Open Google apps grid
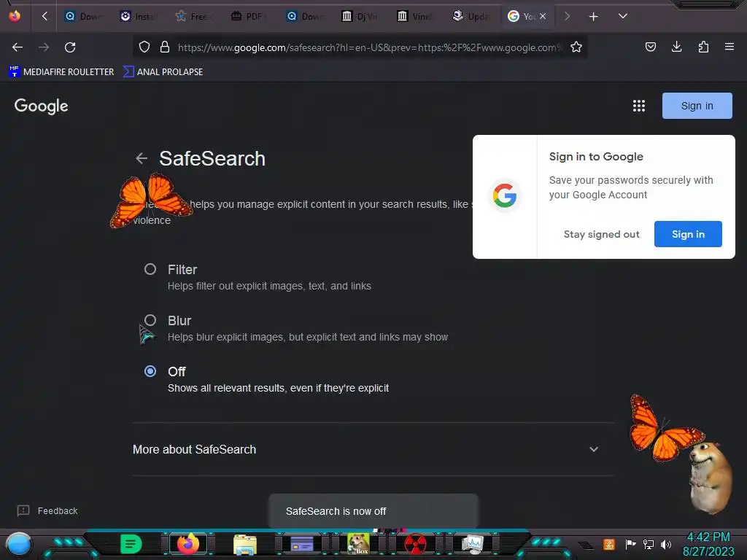The image size is (747, 560). pos(638,106)
